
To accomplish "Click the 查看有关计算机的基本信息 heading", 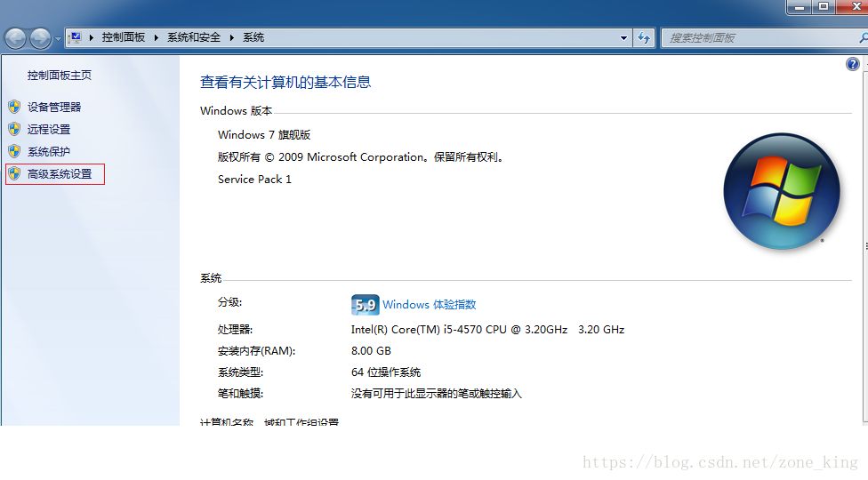I will pos(285,83).
